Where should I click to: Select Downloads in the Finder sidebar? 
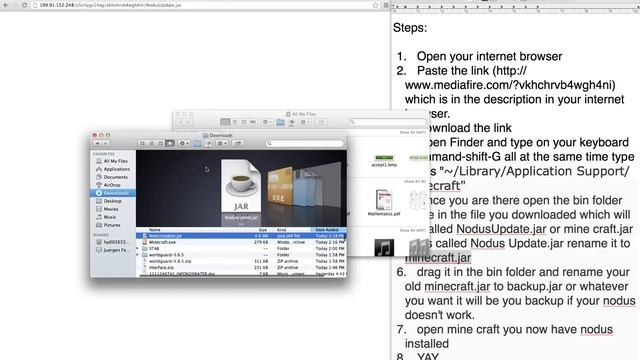point(113,193)
